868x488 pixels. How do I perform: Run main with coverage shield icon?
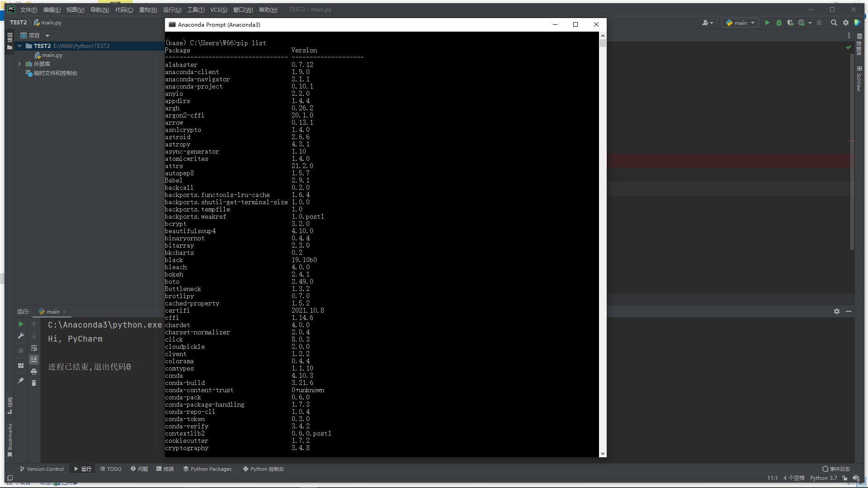coord(791,23)
